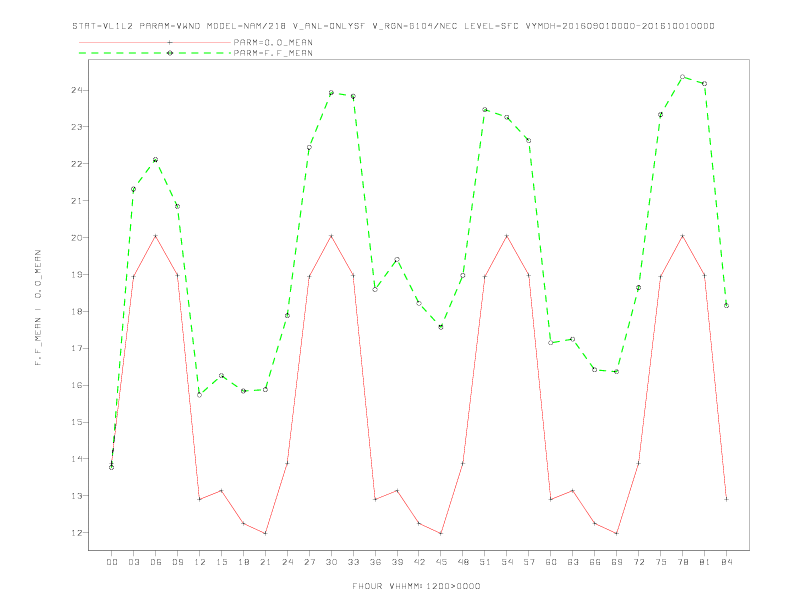Click the green F.F_MEAN data point at hour 06
This screenshot has height=612, width=792.
tap(156, 160)
